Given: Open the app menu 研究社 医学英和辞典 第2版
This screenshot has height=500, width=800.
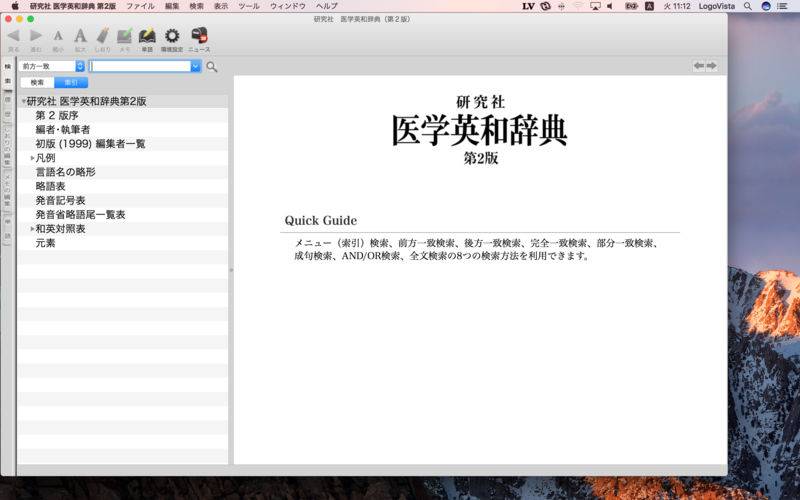Looking at the screenshot, I should coord(72,6).
